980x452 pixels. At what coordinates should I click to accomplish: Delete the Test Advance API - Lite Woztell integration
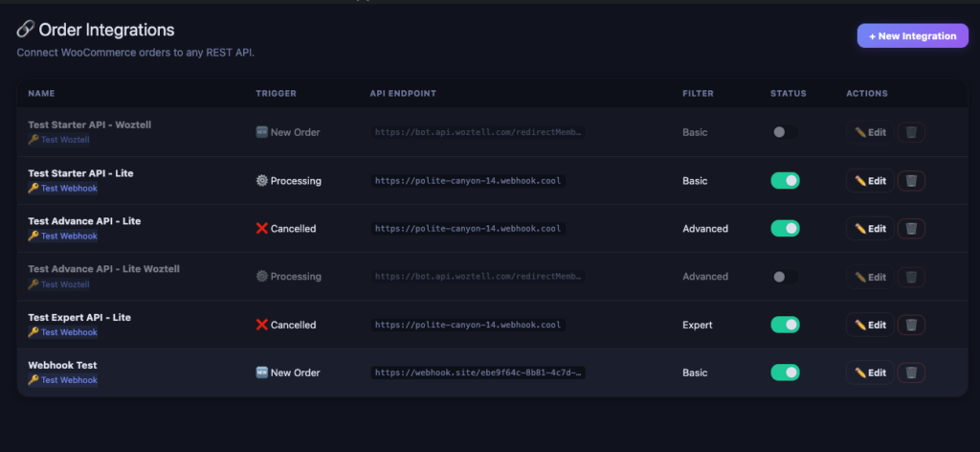(x=911, y=277)
